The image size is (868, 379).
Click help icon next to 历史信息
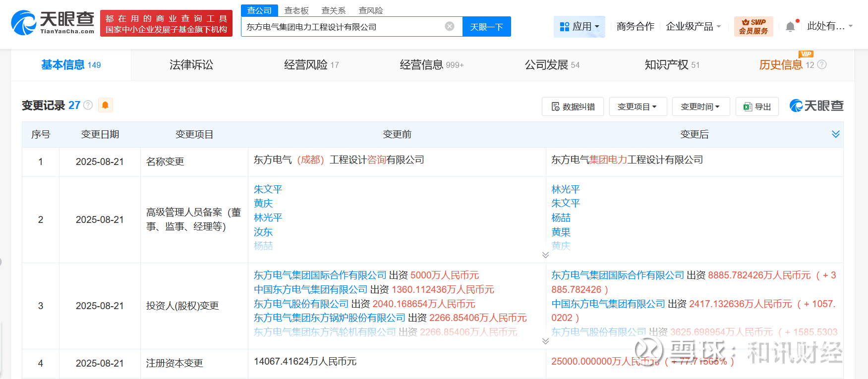[822, 65]
